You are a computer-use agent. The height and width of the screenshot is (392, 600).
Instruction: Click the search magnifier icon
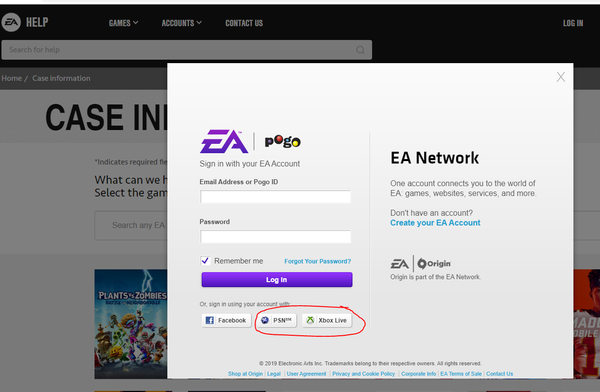[x=360, y=50]
